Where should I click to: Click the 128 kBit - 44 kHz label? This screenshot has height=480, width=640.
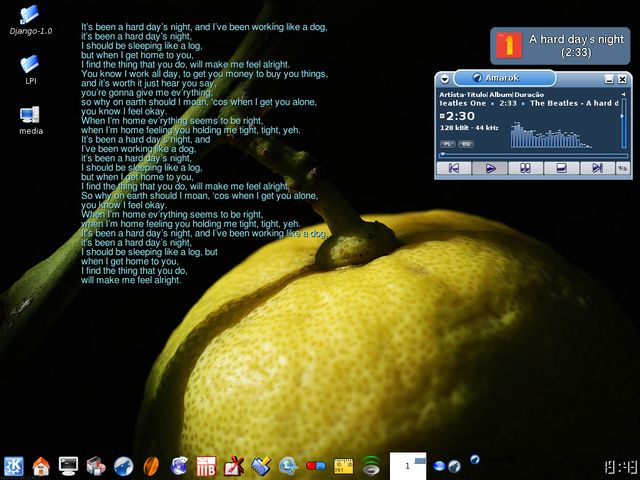click(469, 128)
